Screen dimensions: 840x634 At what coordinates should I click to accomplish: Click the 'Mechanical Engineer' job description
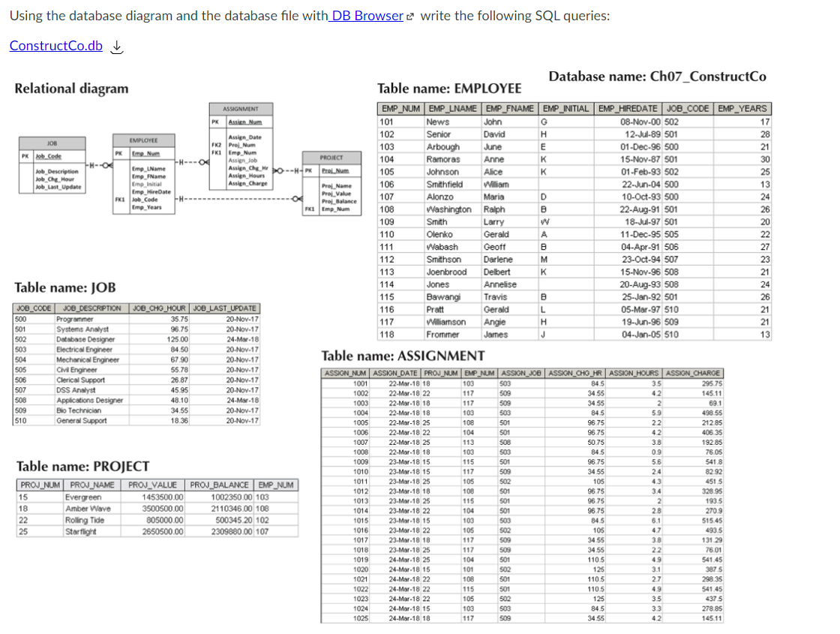point(88,359)
